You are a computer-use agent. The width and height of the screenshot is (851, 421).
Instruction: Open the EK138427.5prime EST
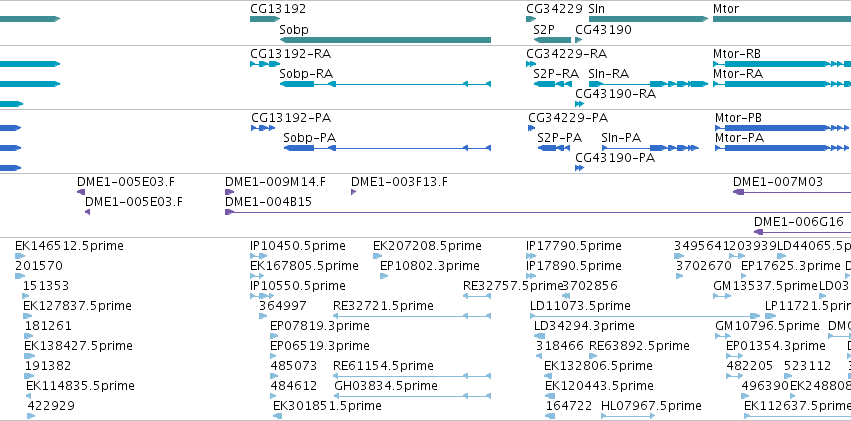coord(28,356)
